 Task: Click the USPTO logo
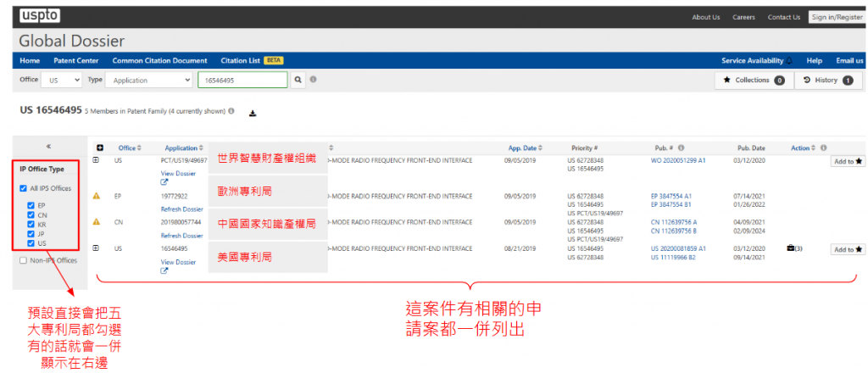40,16
